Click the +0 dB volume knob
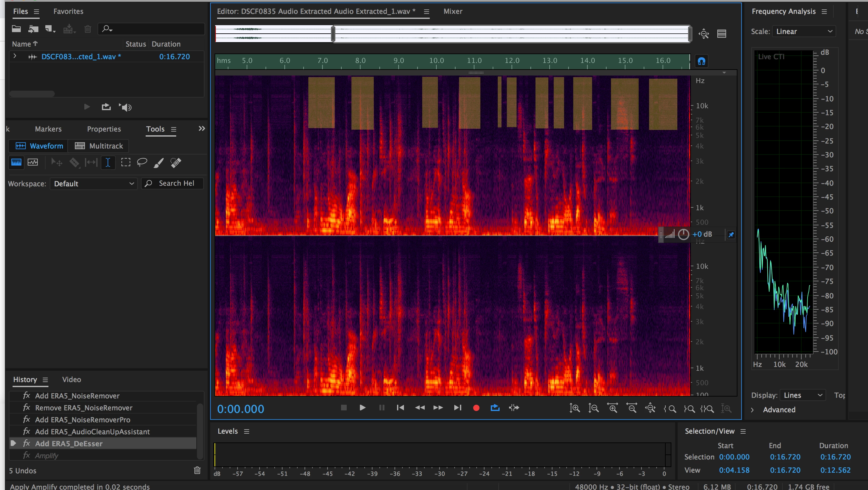 [683, 234]
